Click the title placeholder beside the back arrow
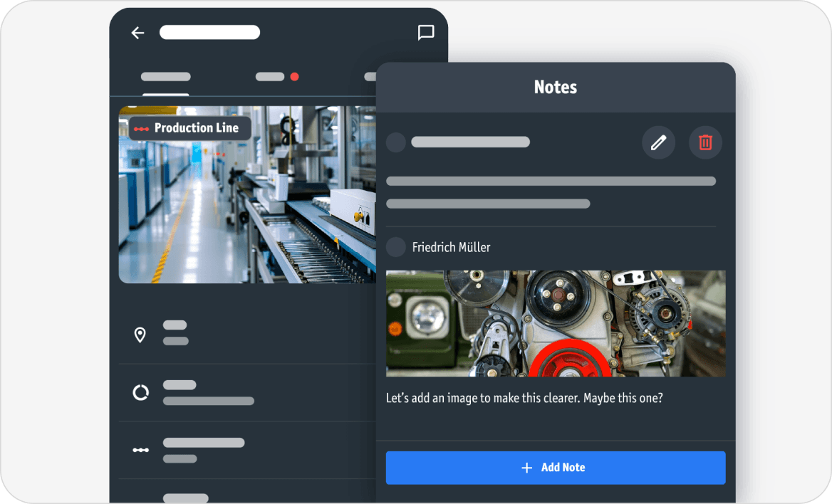 pyautogui.click(x=209, y=33)
